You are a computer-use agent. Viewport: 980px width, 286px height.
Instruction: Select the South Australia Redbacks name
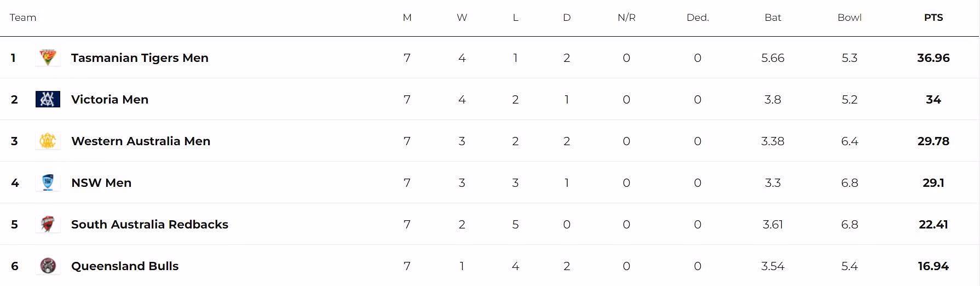149,224
